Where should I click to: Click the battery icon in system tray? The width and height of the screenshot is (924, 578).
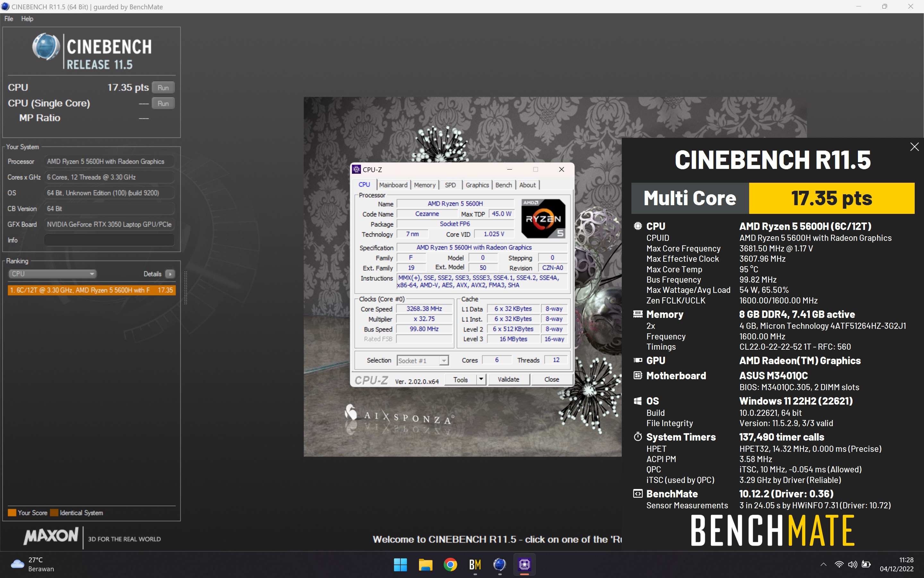click(866, 564)
